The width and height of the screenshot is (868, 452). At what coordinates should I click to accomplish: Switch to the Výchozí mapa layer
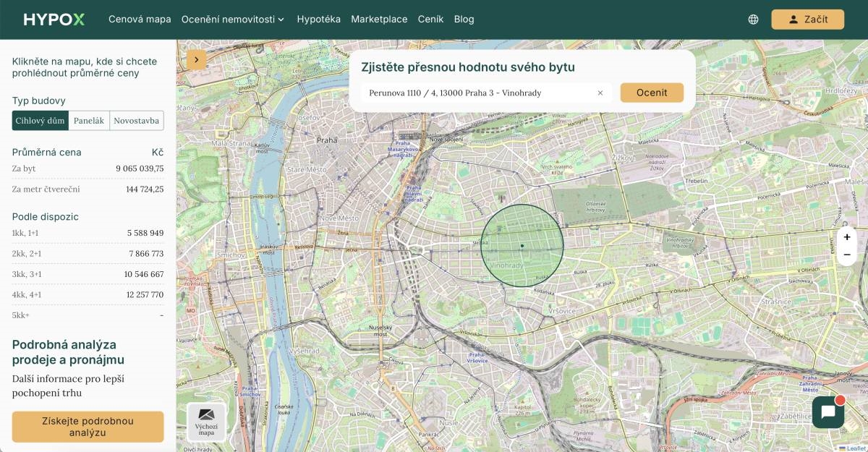pyautogui.click(x=206, y=422)
